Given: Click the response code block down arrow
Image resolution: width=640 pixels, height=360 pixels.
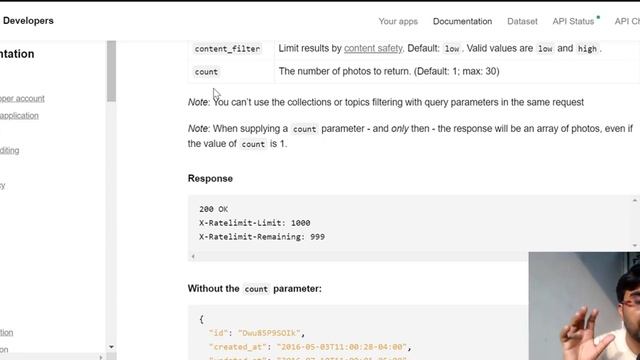Looking at the screenshot, I should pyautogui.click(x=635, y=245).
